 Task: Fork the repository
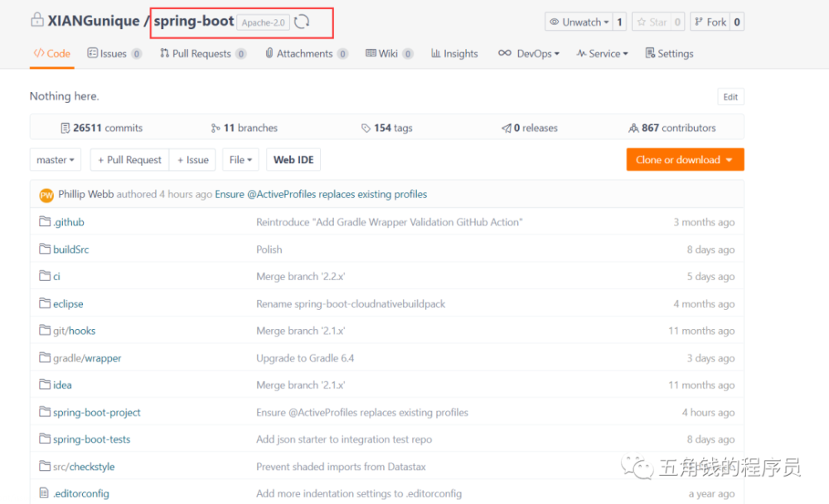[x=710, y=22]
